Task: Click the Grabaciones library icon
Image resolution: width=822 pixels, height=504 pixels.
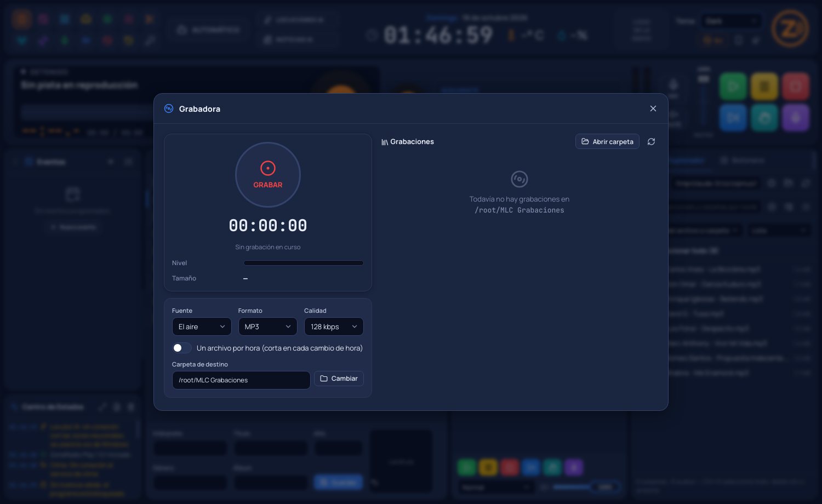Action: coord(385,142)
